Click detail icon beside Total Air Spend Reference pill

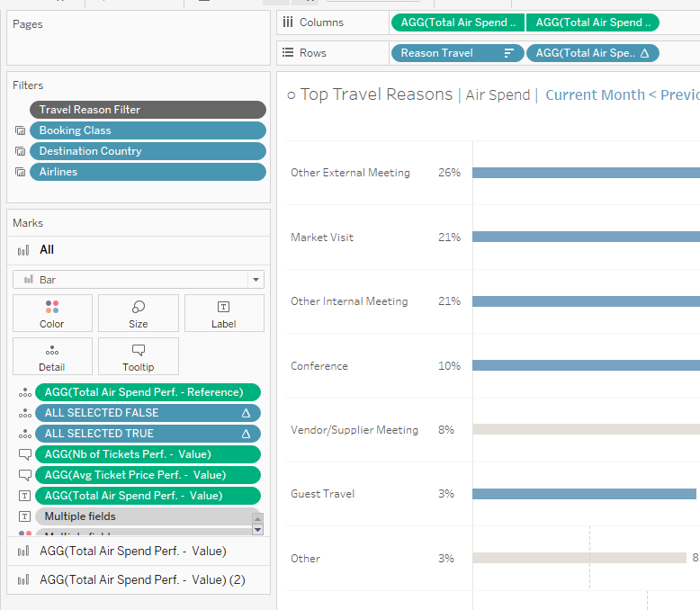pyautogui.click(x=24, y=392)
